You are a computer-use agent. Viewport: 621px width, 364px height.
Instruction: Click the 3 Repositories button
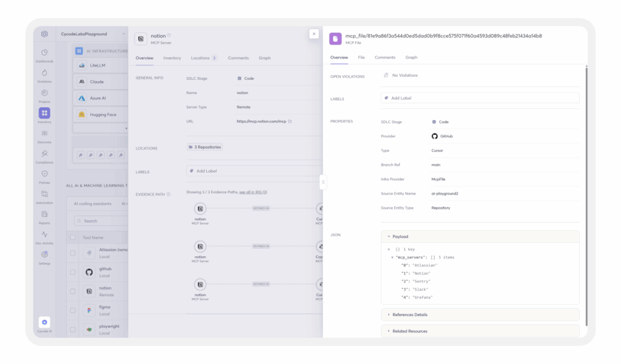(x=205, y=147)
